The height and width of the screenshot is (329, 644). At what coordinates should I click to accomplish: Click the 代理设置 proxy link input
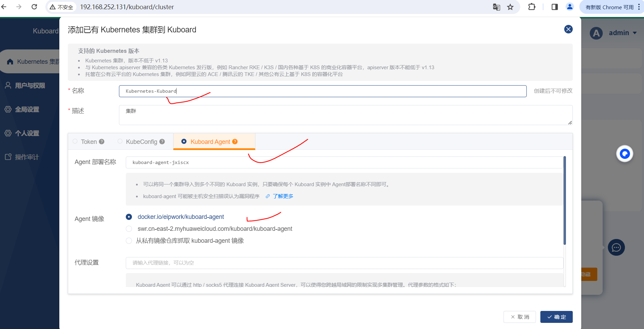(344, 263)
